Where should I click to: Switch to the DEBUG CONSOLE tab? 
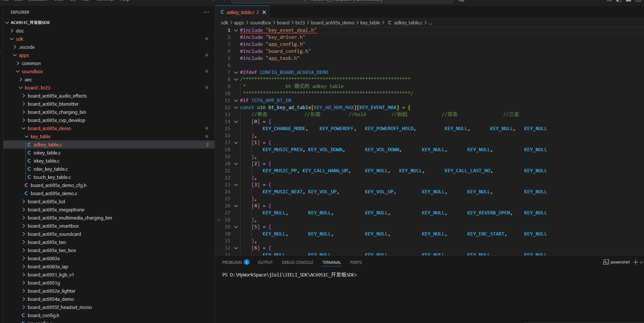pos(297,262)
